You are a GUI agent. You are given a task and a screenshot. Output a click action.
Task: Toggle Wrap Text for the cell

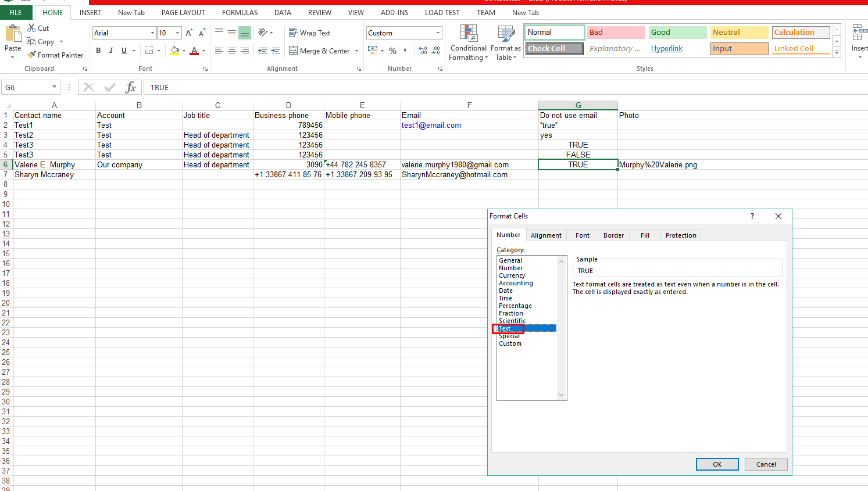310,33
